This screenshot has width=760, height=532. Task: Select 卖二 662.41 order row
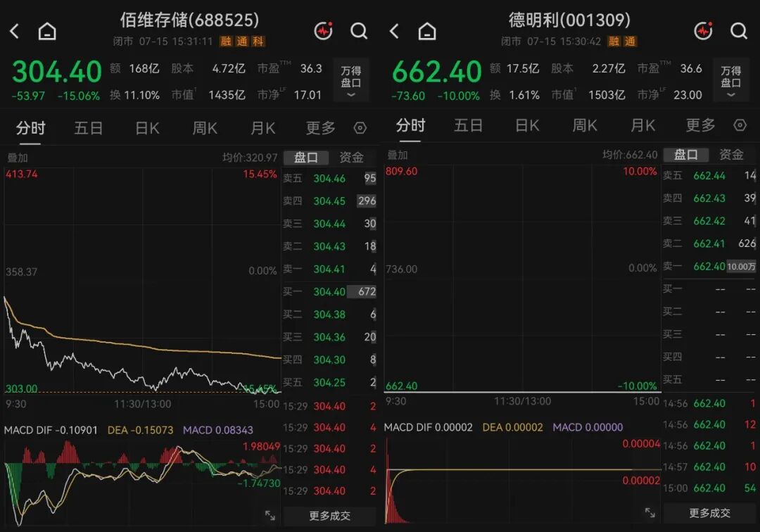coord(709,243)
